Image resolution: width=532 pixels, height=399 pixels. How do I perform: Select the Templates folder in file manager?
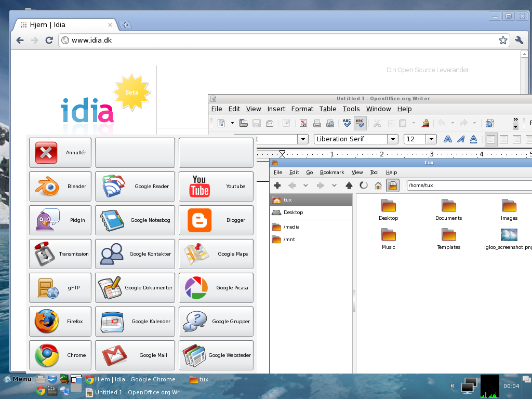coord(448,239)
